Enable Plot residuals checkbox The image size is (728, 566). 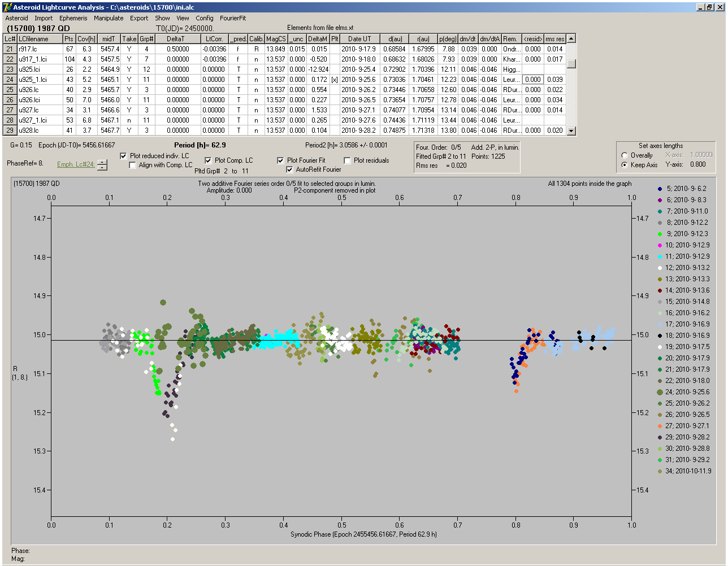(347, 160)
